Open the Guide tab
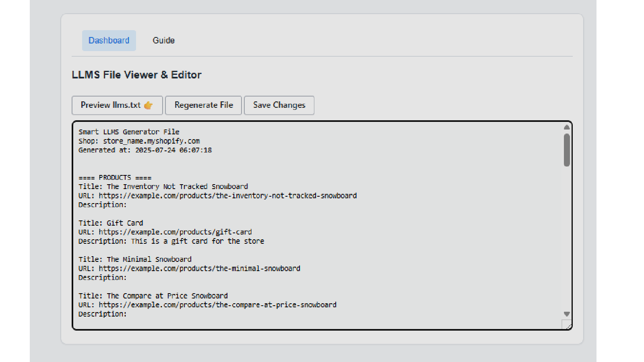The height and width of the screenshot is (362, 644). pyautogui.click(x=163, y=41)
